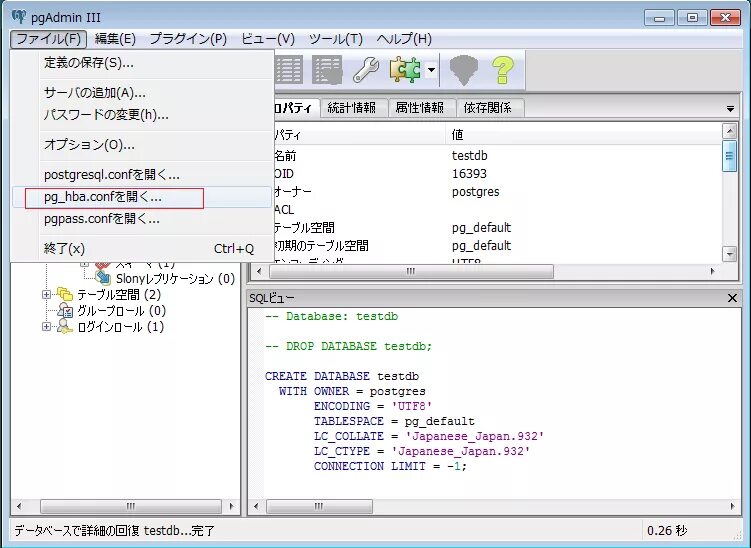Image resolution: width=751 pixels, height=548 pixels.
Task: Choose サーバの追加(A)... menu entry
Action: [142, 92]
